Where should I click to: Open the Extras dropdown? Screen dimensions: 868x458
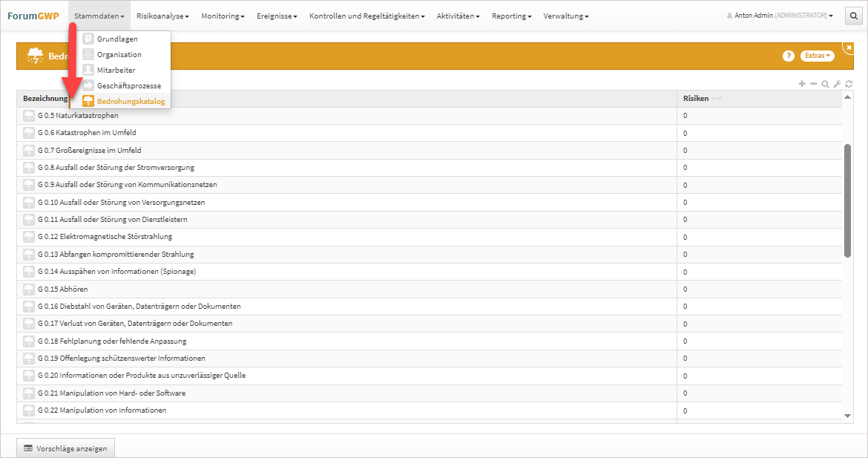click(817, 56)
